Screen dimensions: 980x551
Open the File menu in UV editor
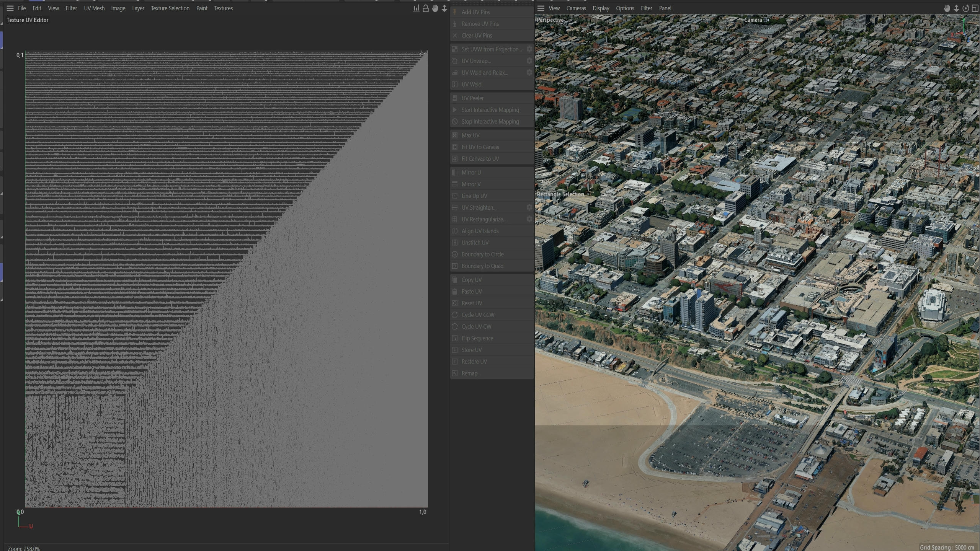coord(22,8)
